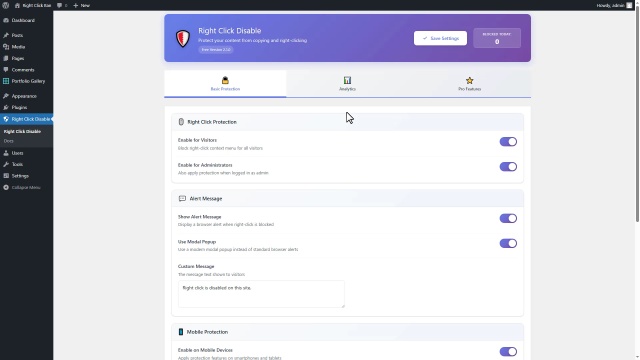Open Portfolio Gallery grid icon
Image resolution: width=640 pixels, height=360 pixels.
6,81
